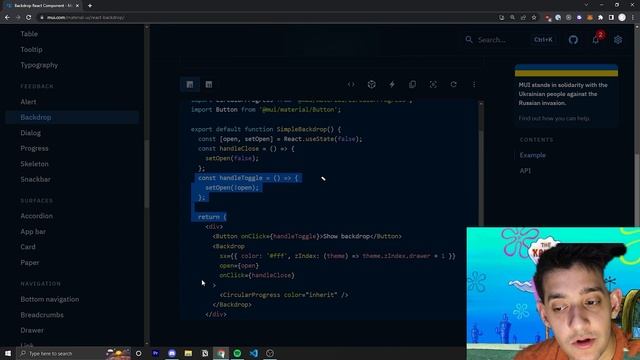Click the sidebar vertical scrollbar
The image size is (640, 360).
(x=147, y=173)
